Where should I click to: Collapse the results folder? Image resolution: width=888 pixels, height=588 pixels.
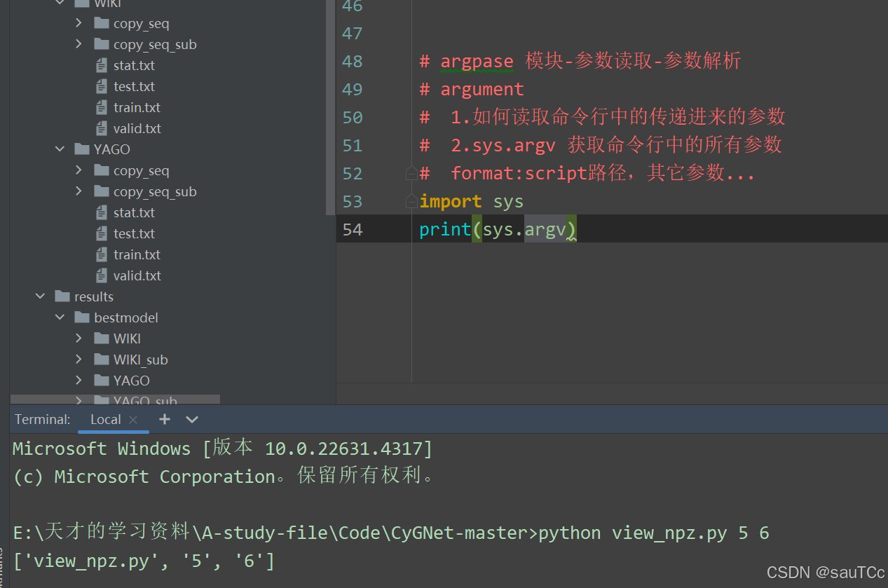point(40,296)
